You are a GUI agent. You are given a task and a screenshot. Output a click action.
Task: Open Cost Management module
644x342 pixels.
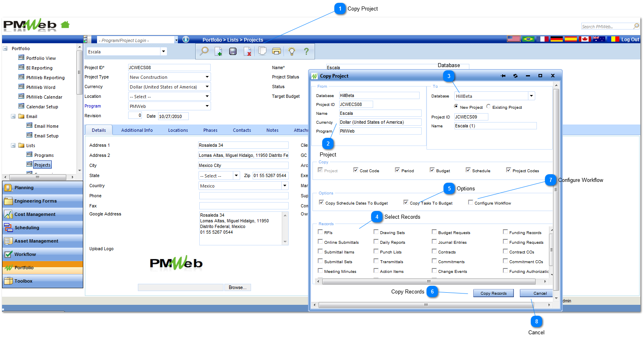click(42, 214)
